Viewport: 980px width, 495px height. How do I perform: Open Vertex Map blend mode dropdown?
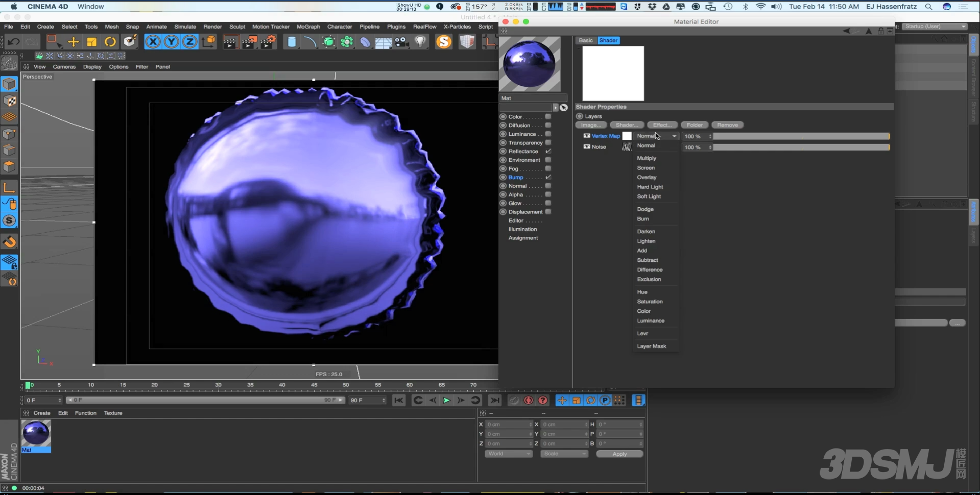pos(656,136)
